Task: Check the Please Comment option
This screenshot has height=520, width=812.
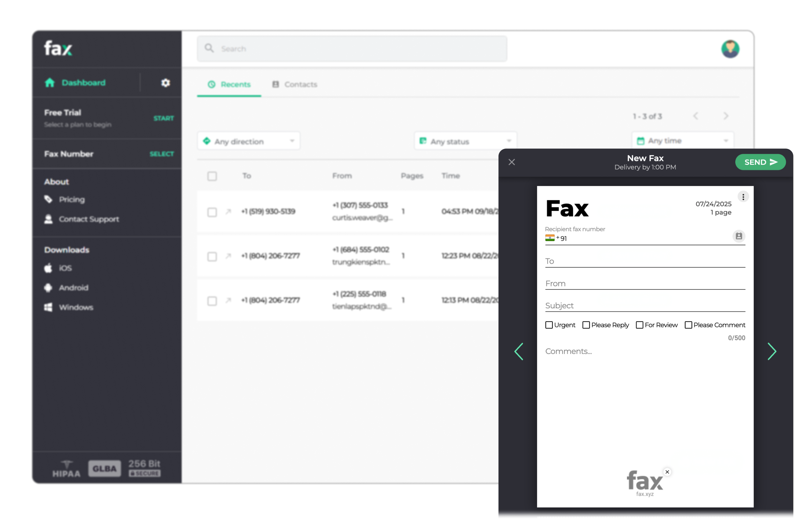Action: tap(688, 325)
